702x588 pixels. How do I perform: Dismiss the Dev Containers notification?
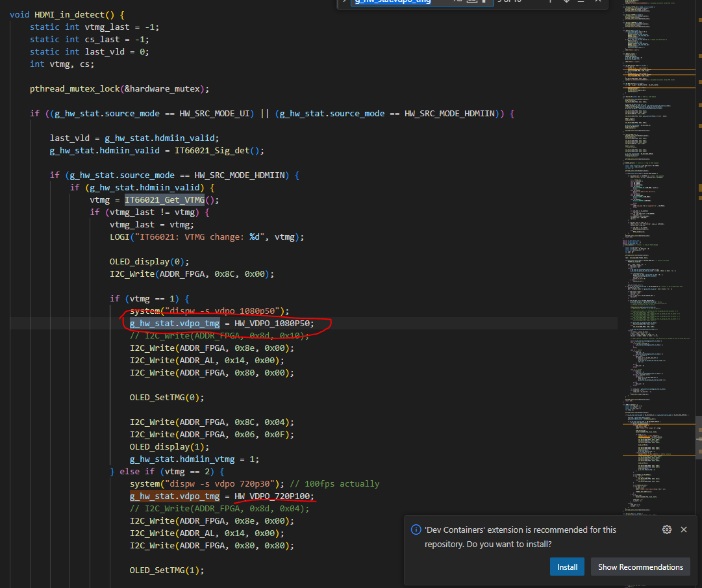[684, 530]
